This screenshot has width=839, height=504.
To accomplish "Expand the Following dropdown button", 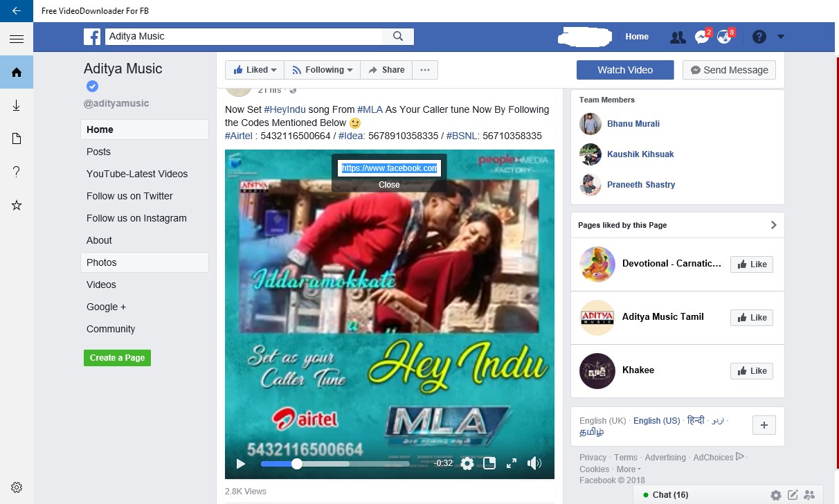I will click(x=322, y=70).
